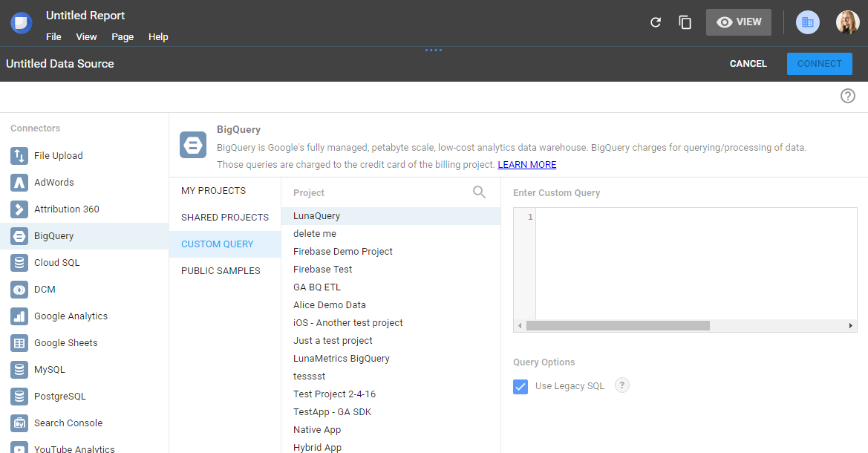Select 'iOS - Another test project'
868x453 pixels.
pos(391,323)
